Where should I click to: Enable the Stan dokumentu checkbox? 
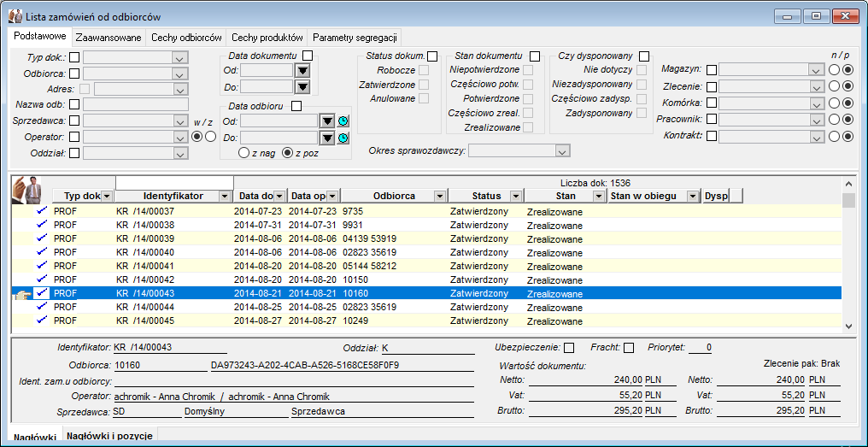535,56
